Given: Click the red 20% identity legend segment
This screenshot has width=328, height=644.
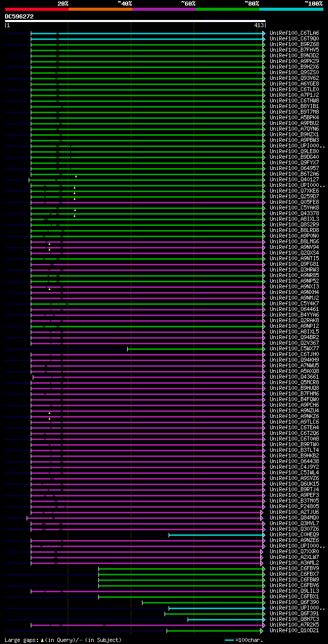Looking at the screenshot, I should (36, 9).
